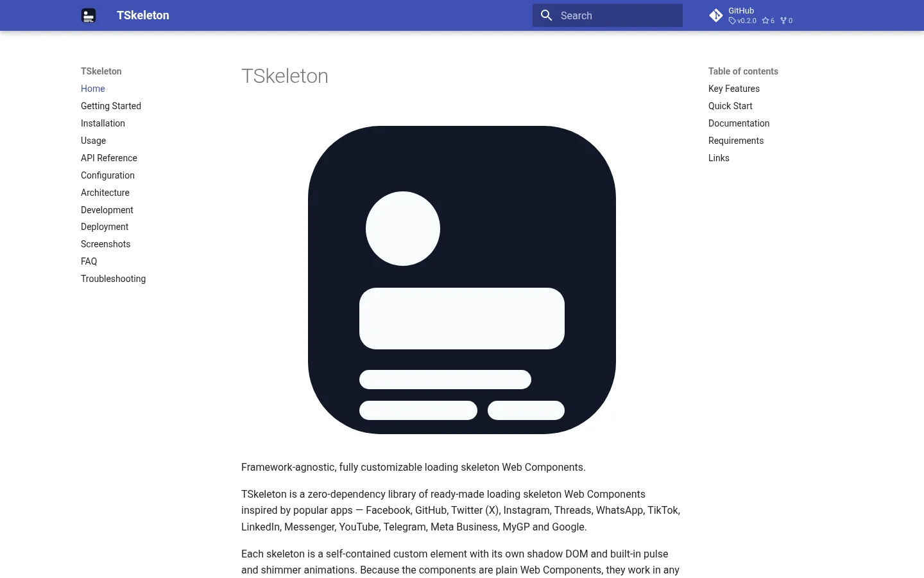Click the GitHub stars count

tap(768, 21)
